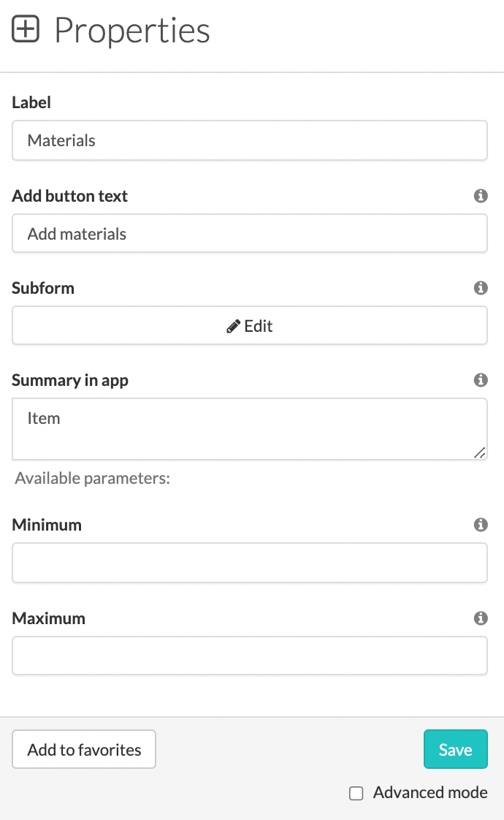The width and height of the screenshot is (504, 820).
Task: Select the Add button text field
Action: coord(250,234)
